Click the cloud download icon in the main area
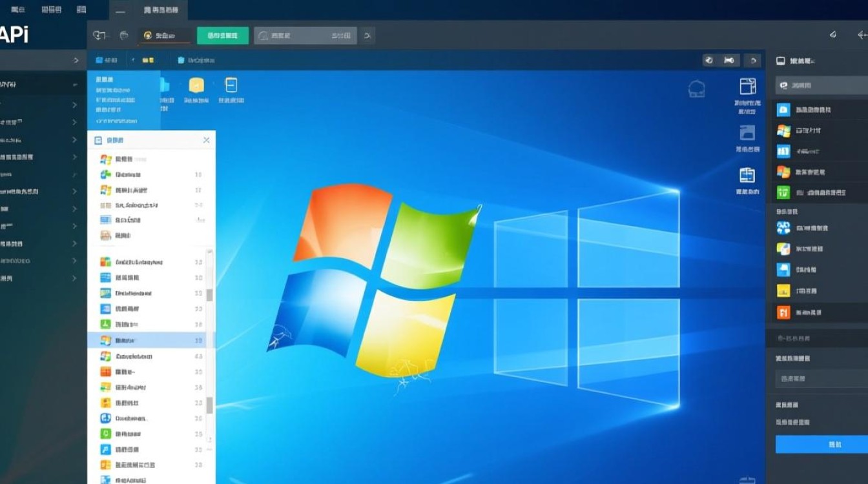The height and width of the screenshot is (484, 868). (696, 87)
